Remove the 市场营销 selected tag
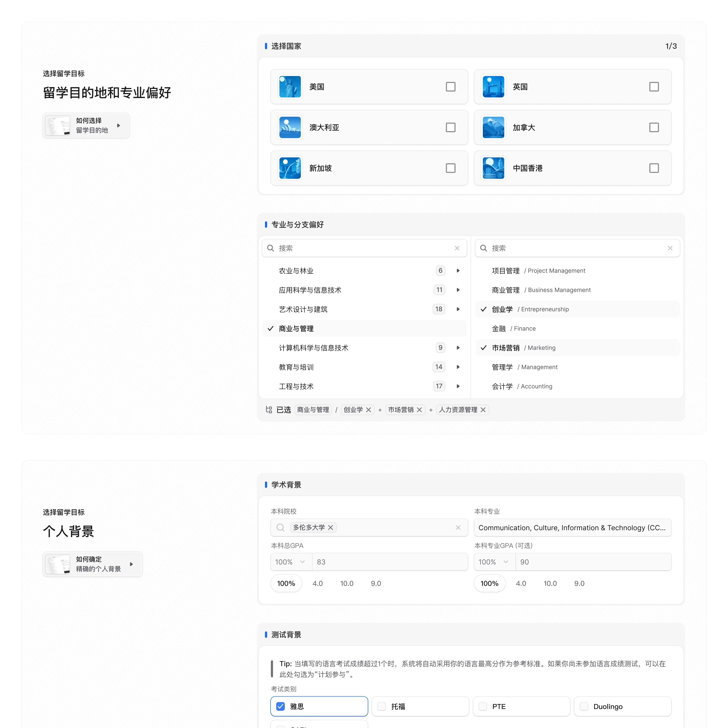Screen dimensions: 728x728 point(419,410)
